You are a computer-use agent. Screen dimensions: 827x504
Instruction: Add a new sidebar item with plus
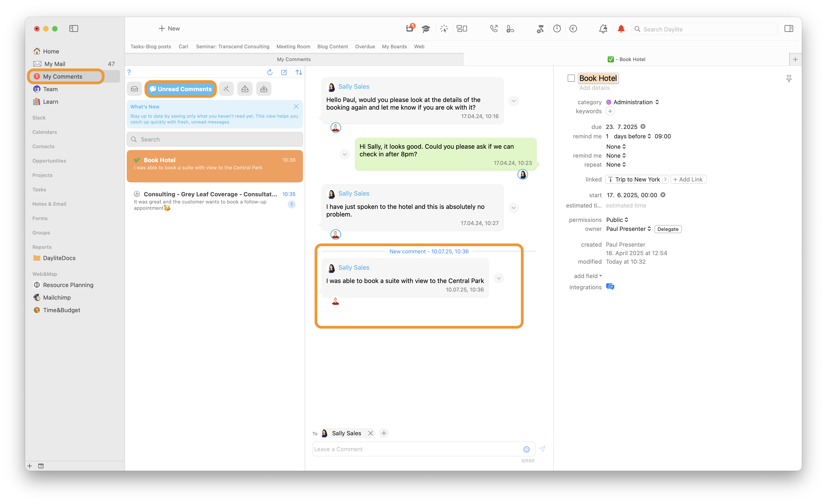(x=29, y=466)
